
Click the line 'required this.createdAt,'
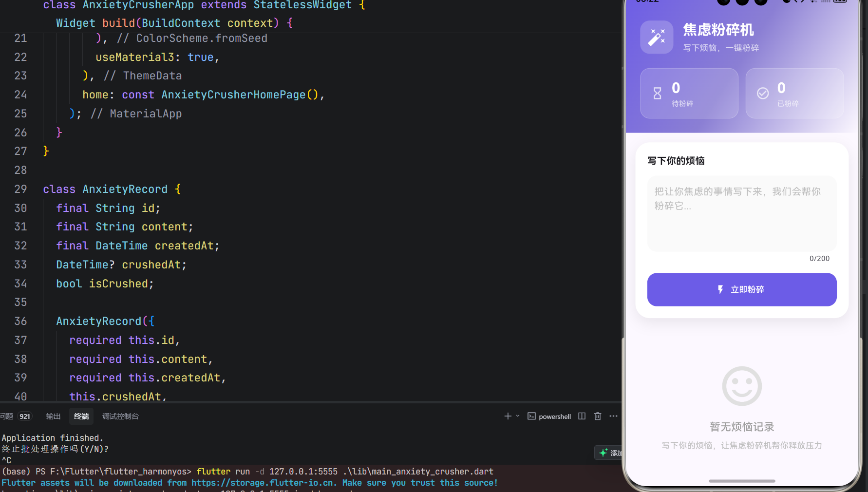tap(148, 378)
